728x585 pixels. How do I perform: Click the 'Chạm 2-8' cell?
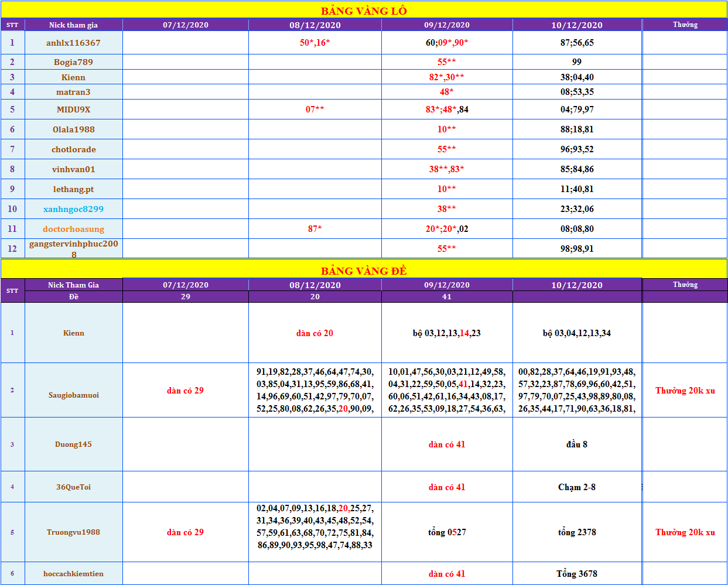(x=577, y=487)
